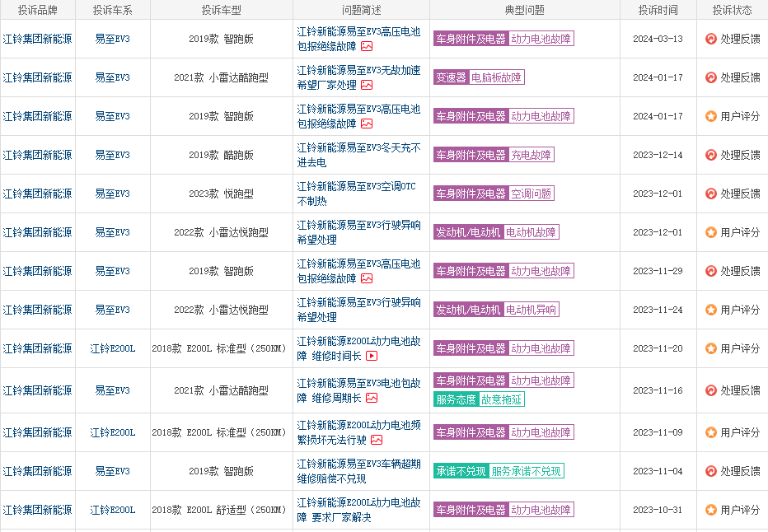Open the complaint E200L动力电池频繁损坏无法行驶
The width and height of the screenshot is (768, 532).
358,432
